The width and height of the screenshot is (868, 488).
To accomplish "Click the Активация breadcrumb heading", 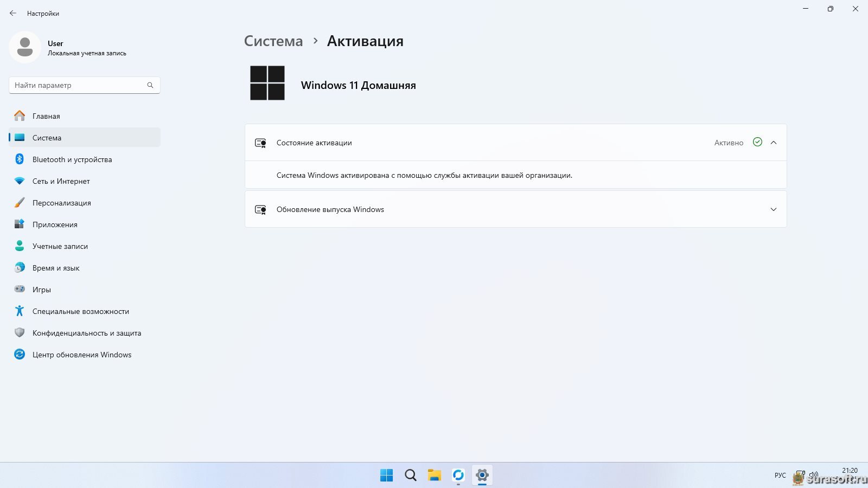I will click(x=365, y=41).
